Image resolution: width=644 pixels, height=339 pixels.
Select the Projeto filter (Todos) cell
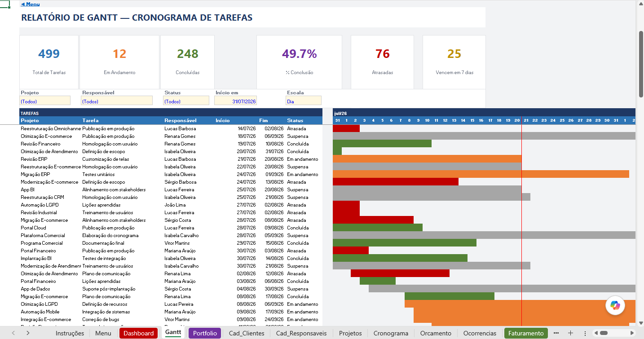tap(45, 101)
